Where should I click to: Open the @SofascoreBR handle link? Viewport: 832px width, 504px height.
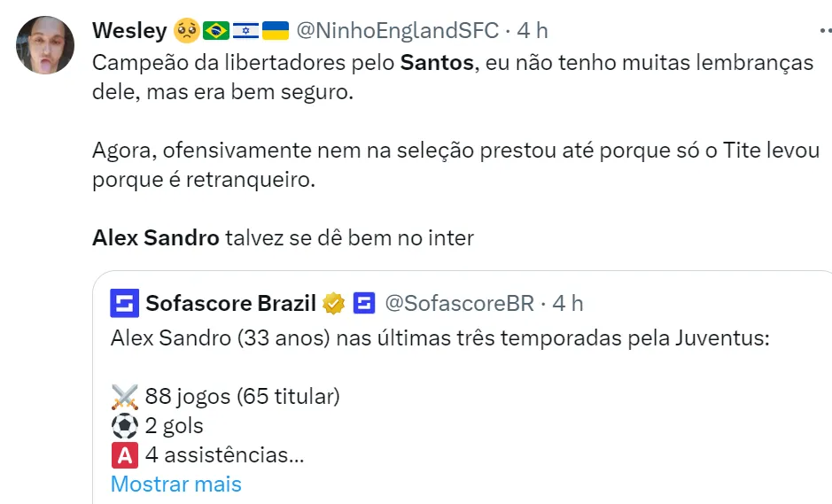click(459, 304)
